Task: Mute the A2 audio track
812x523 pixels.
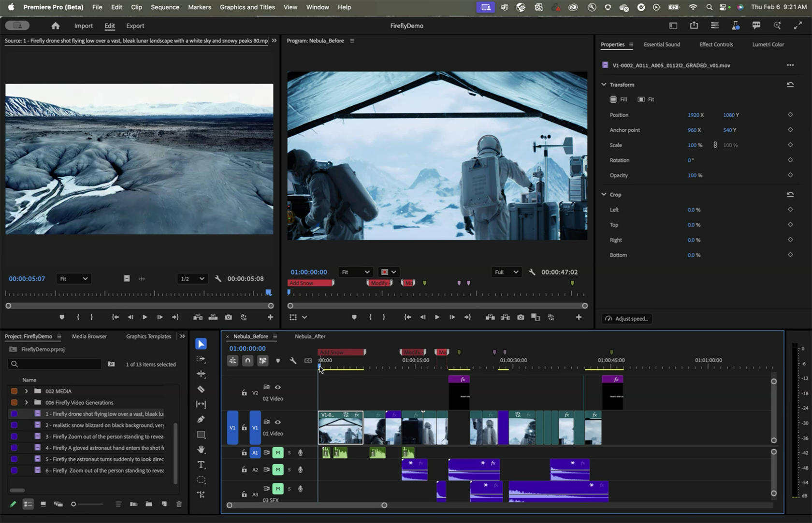Action: click(x=277, y=469)
